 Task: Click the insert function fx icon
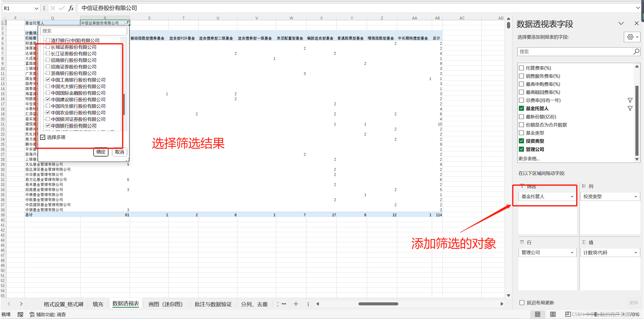click(x=71, y=8)
